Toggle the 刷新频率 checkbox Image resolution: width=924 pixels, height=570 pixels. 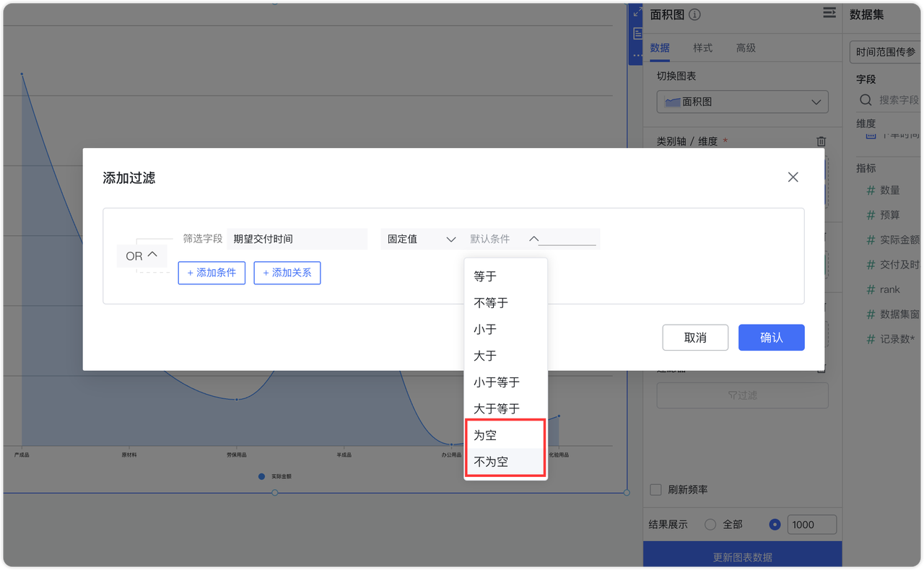tap(655, 490)
